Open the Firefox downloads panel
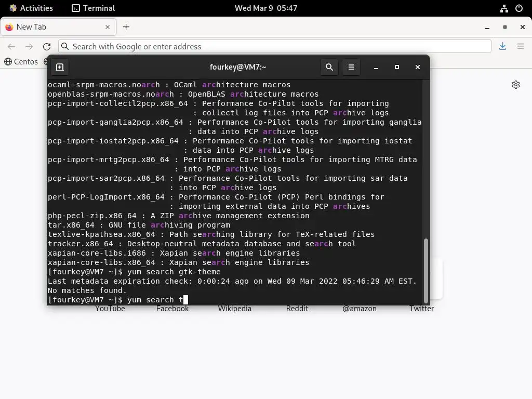 point(503,46)
